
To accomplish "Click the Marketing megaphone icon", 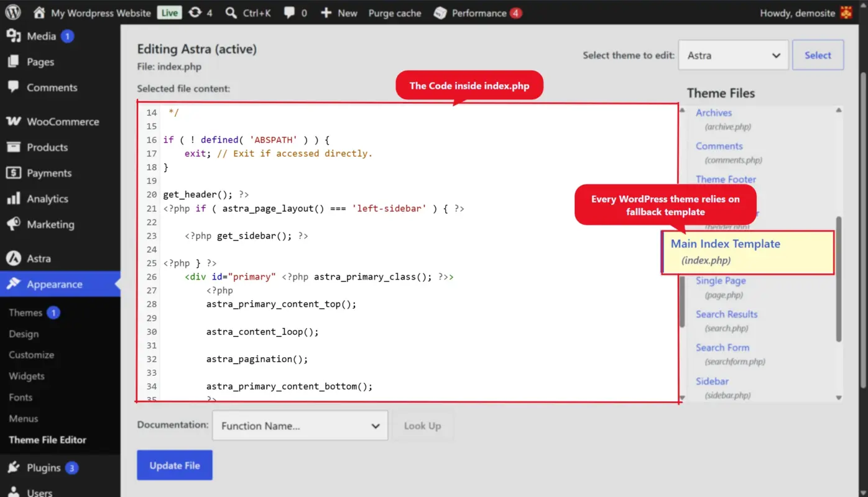I will (13, 224).
